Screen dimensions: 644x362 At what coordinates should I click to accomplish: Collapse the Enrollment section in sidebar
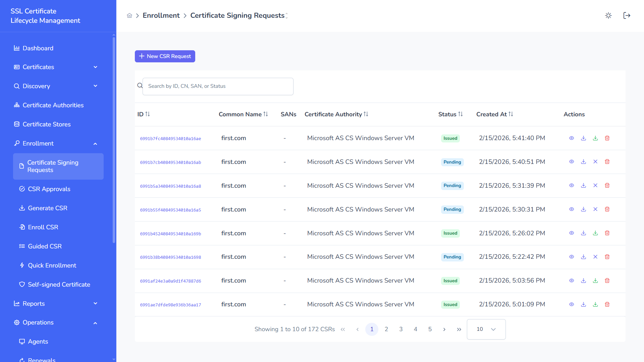pos(95,143)
